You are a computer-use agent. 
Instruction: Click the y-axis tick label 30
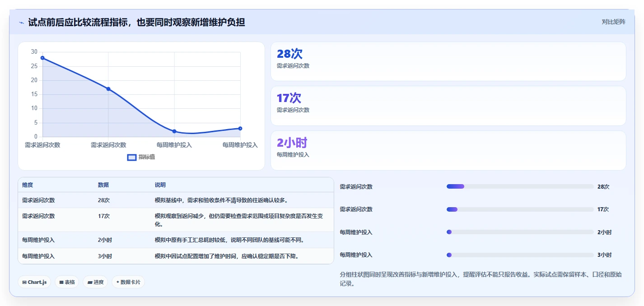point(34,52)
